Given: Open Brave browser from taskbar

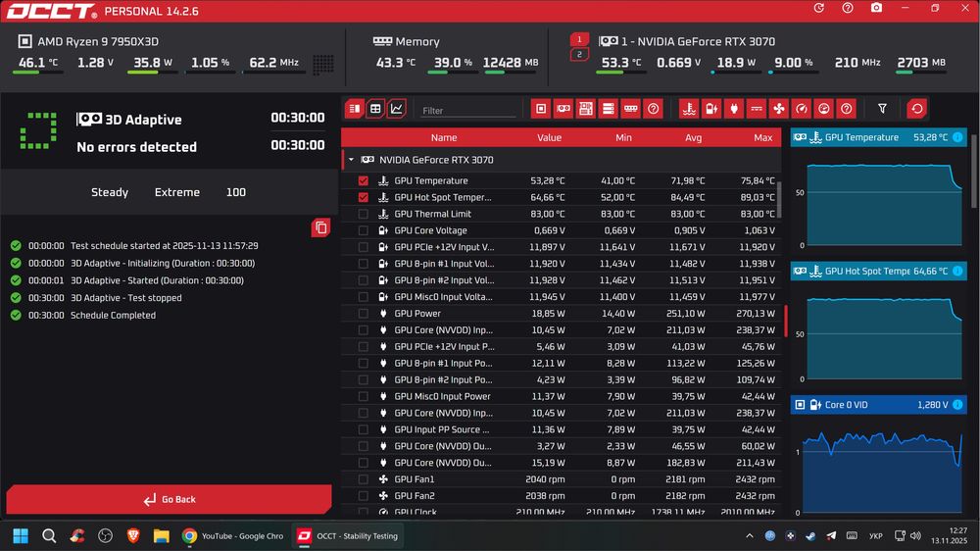Looking at the screenshot, I should tap(133, 536).
